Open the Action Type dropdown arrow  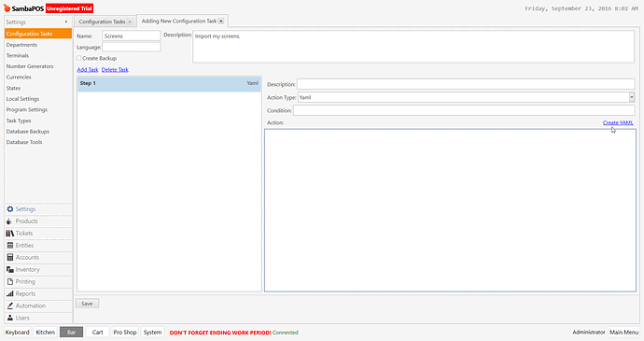click(632, 97)
